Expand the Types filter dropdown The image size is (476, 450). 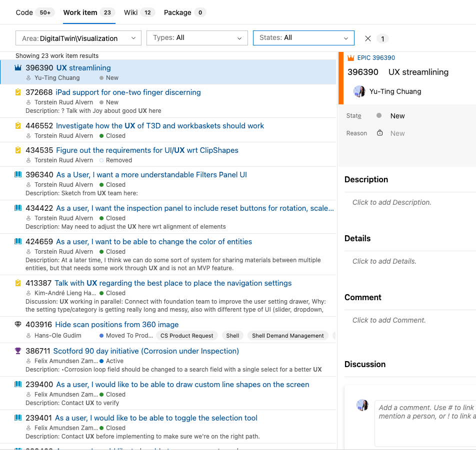tap(197, 38)
